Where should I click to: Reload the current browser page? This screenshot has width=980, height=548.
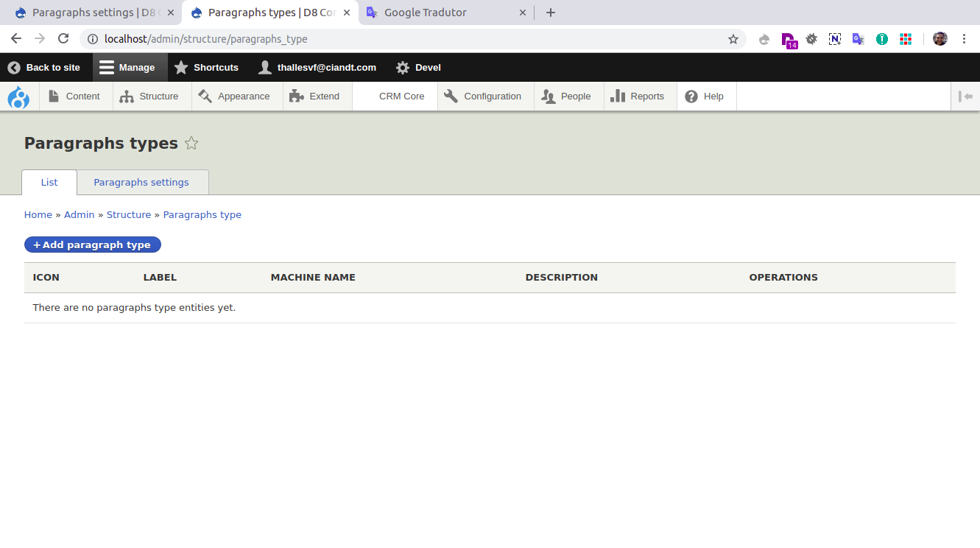[63, 39]
